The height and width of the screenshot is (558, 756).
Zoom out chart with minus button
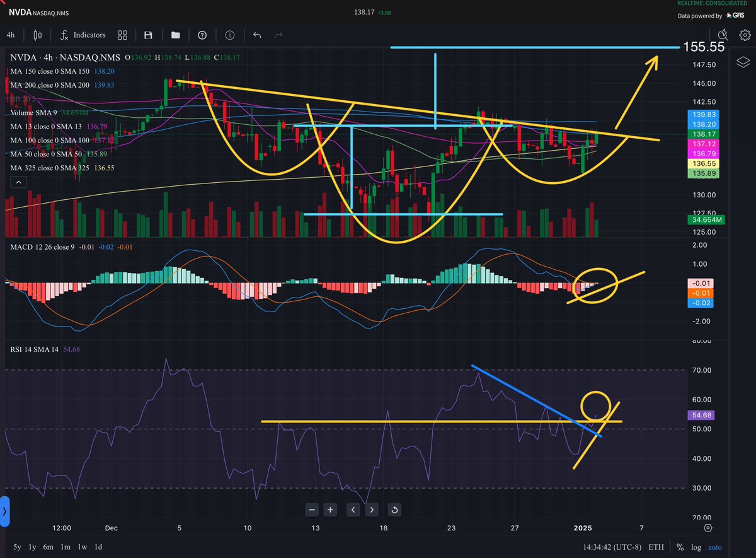click(311, 509)
